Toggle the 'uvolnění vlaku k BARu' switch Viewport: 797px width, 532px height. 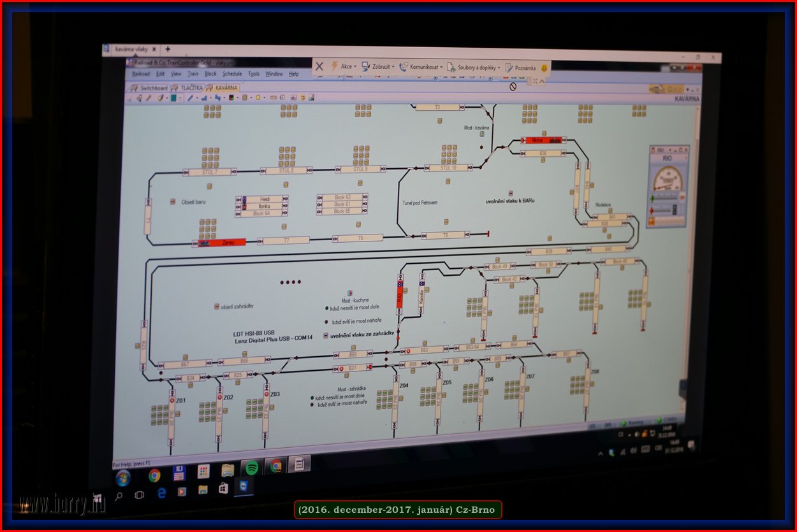pos(510,193)
